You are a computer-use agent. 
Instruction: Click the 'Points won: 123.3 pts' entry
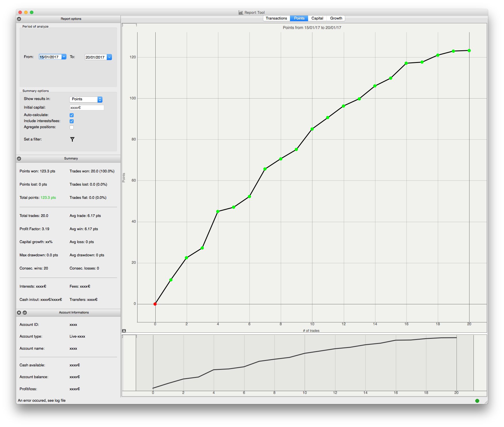pos(37,171)
